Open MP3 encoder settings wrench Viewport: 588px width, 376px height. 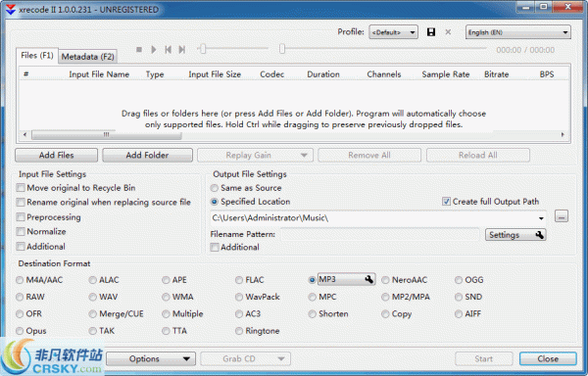point(369,279)
